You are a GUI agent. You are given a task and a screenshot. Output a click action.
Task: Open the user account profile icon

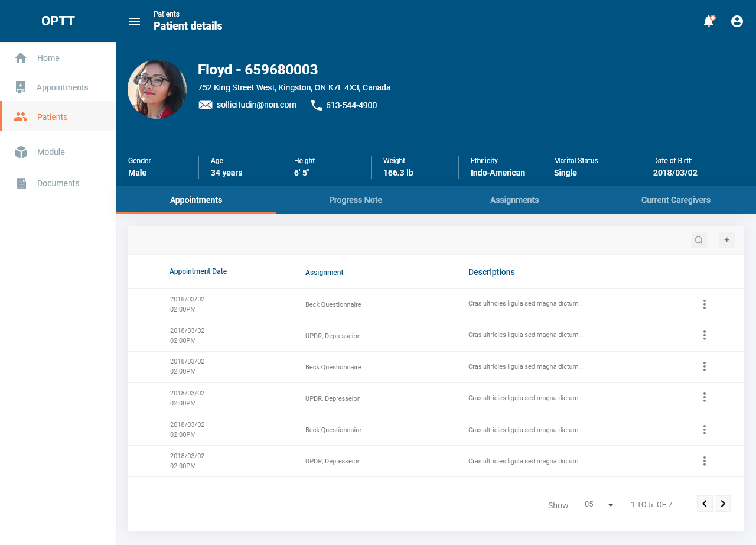(x=737, y=21)
